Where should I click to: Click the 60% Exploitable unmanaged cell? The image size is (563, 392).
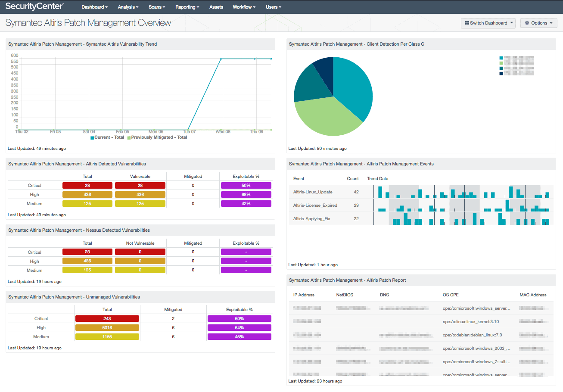coord(240,319)
